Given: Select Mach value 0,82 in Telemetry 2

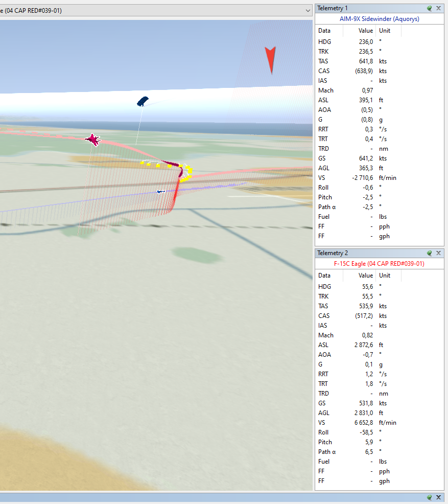Looking at the screenshot, I should 367,335.
